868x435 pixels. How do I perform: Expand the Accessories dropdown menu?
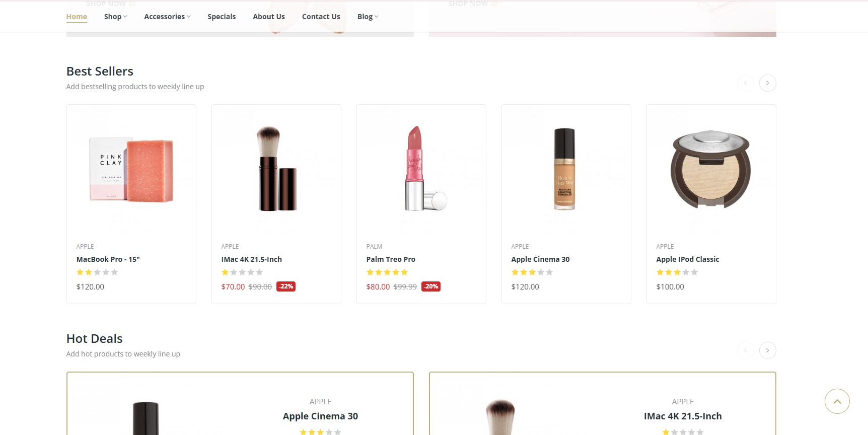(x=167, y=17)
